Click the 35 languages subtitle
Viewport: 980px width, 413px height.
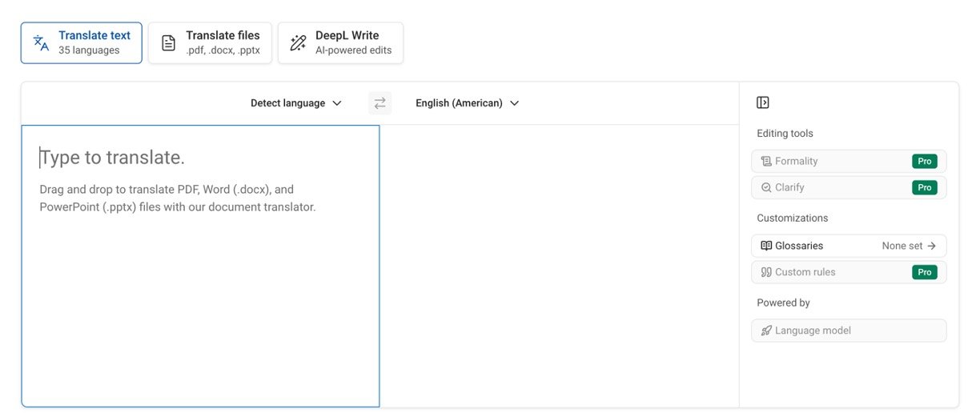[x=89, y=50]
